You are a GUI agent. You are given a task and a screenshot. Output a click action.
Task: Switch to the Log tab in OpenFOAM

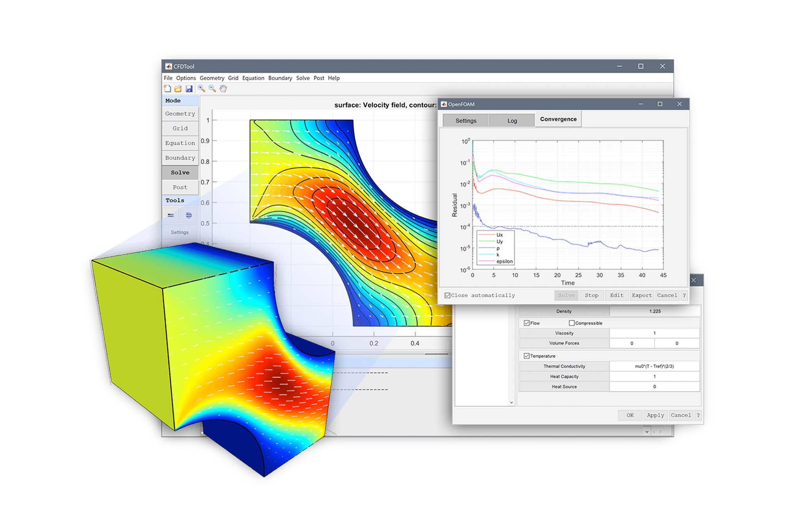click(512, 121)
